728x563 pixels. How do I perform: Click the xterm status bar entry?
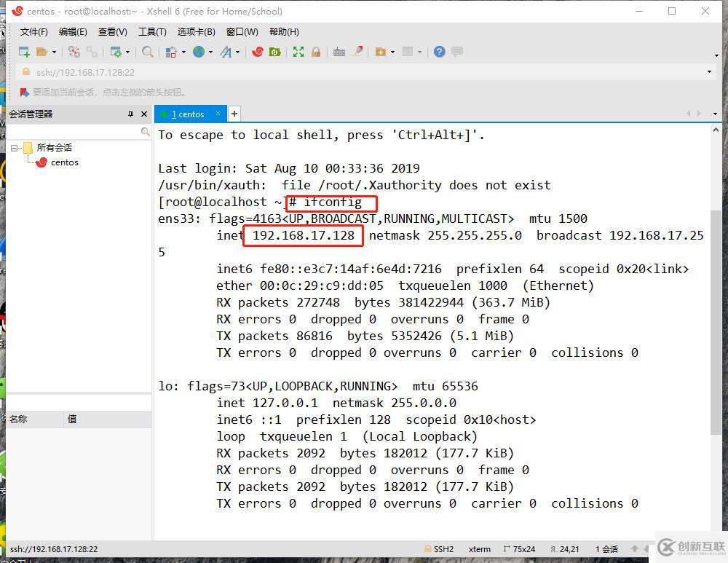(x=479, y=549)
